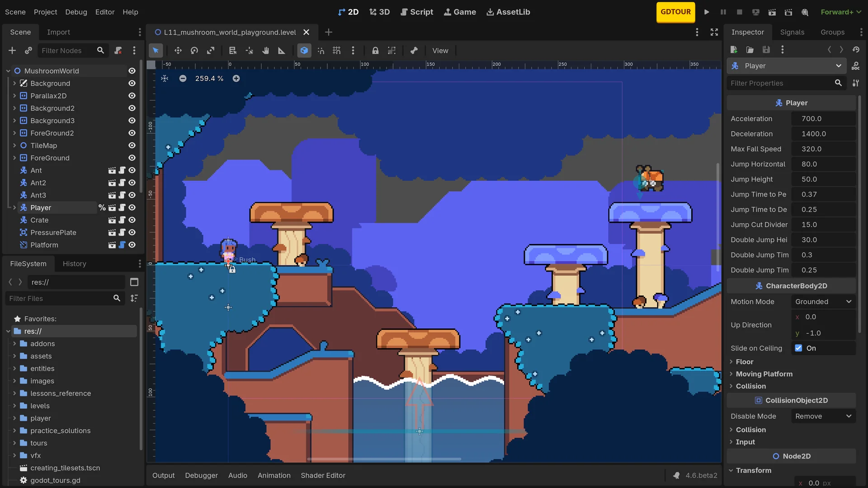Open the Debug menu

76,12
